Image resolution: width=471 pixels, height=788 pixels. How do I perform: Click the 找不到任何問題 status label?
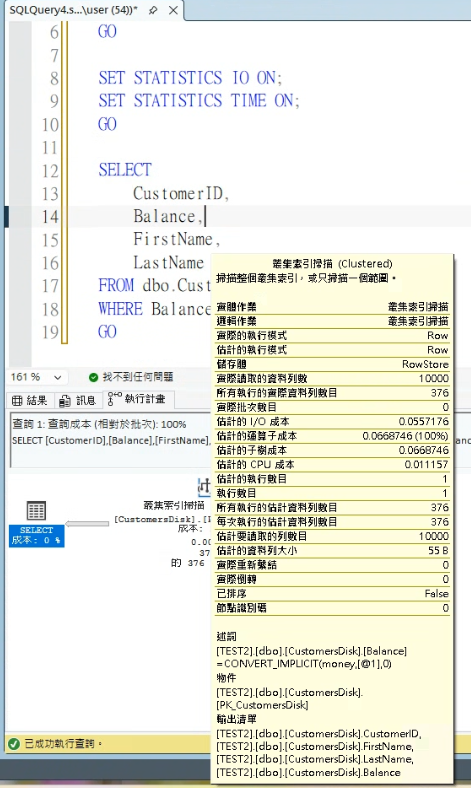138,377
